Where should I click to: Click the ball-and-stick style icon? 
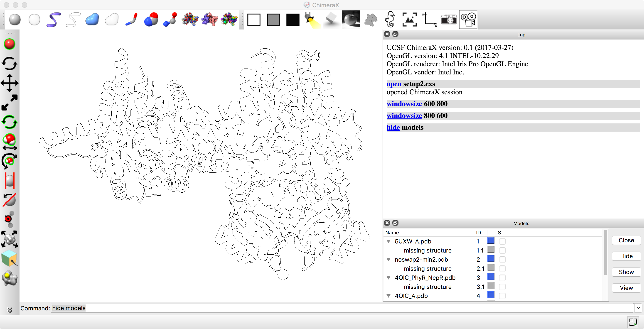(x=170, y=20)
